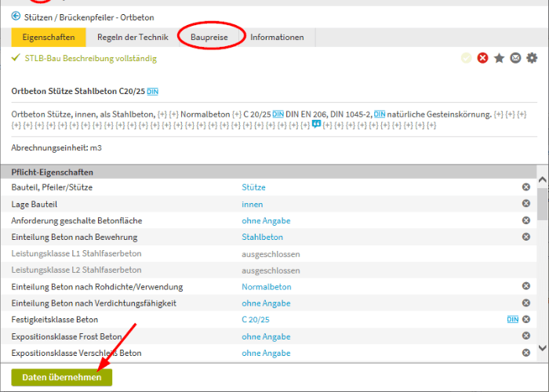The width and height of the screenshot is (549, 392).
Task: Switch to the Baupreise tab
Action: [209, 37]
